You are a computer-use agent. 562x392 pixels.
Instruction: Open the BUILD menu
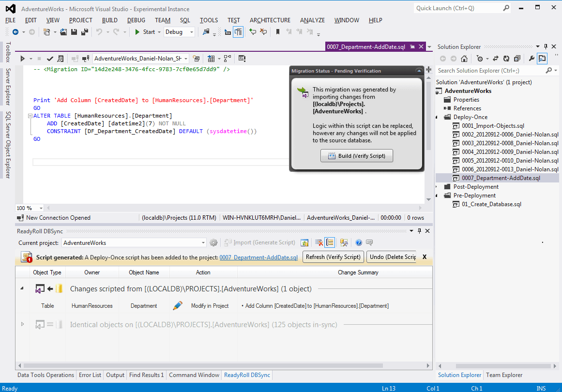[110, 20]
